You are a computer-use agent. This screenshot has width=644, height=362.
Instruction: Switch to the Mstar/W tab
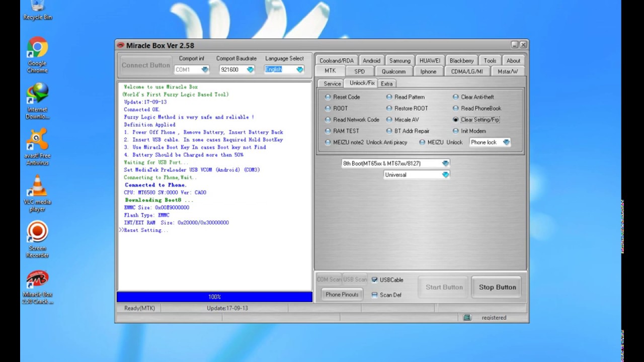508,71
